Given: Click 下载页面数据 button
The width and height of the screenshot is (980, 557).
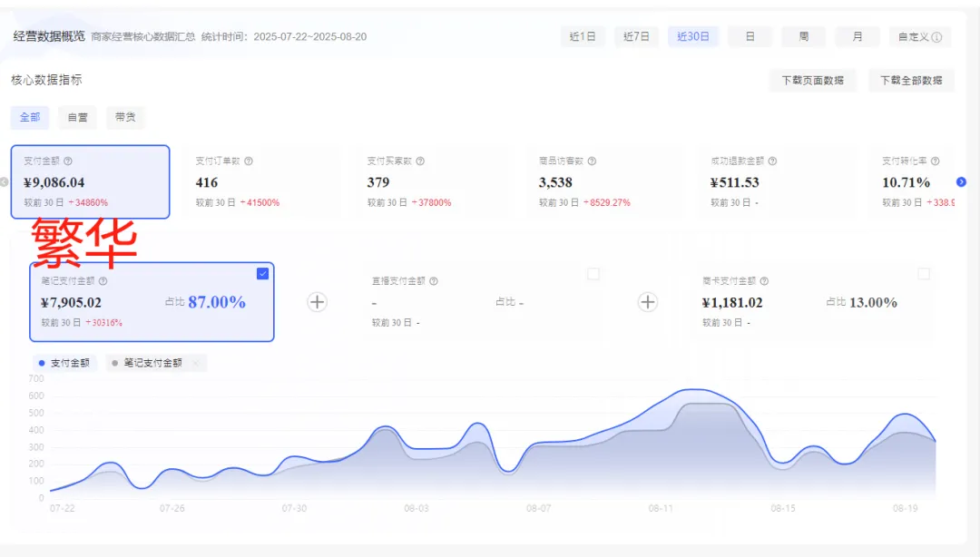Looking at the screenshot, I should pyautogui.click(x=812, y=80).
